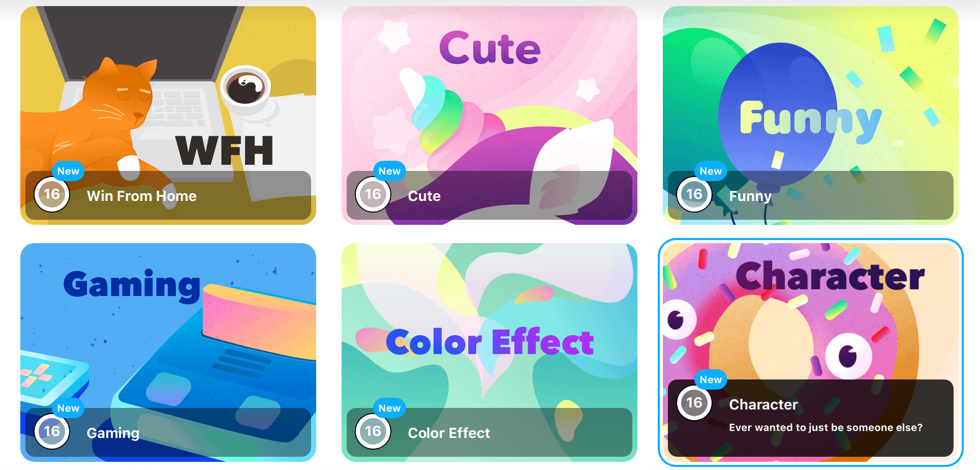Click the Win From Home title label

[x=142, y=196]
